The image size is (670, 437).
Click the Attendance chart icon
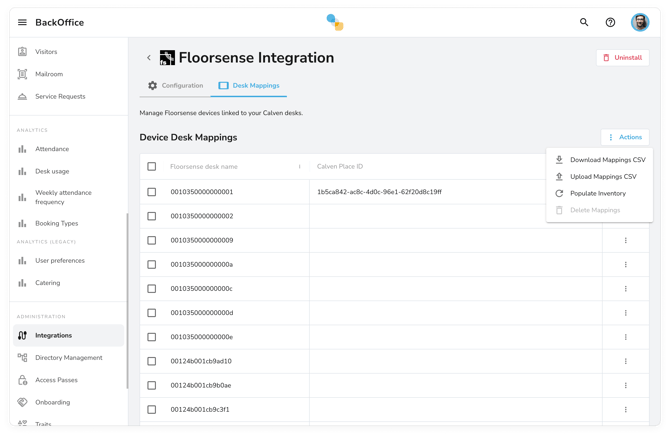[22, 149]
